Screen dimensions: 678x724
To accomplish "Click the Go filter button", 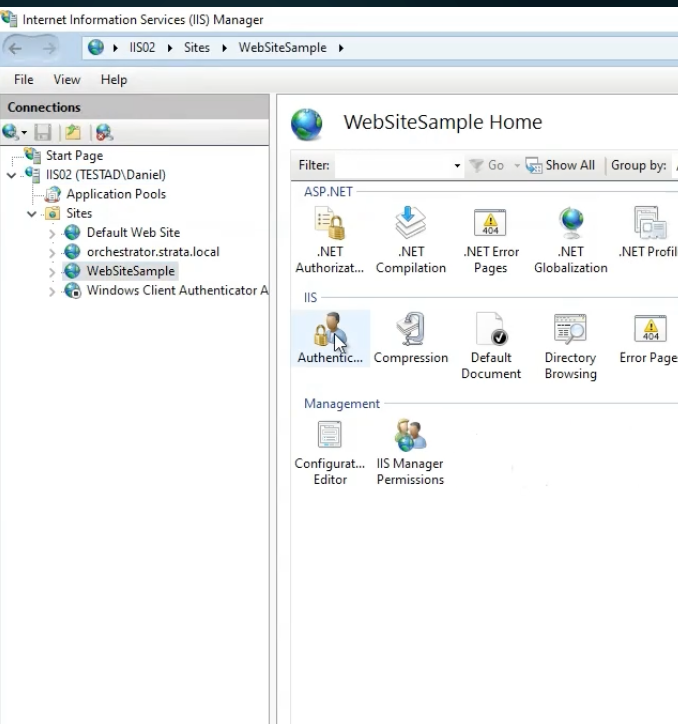I will 487,165.
